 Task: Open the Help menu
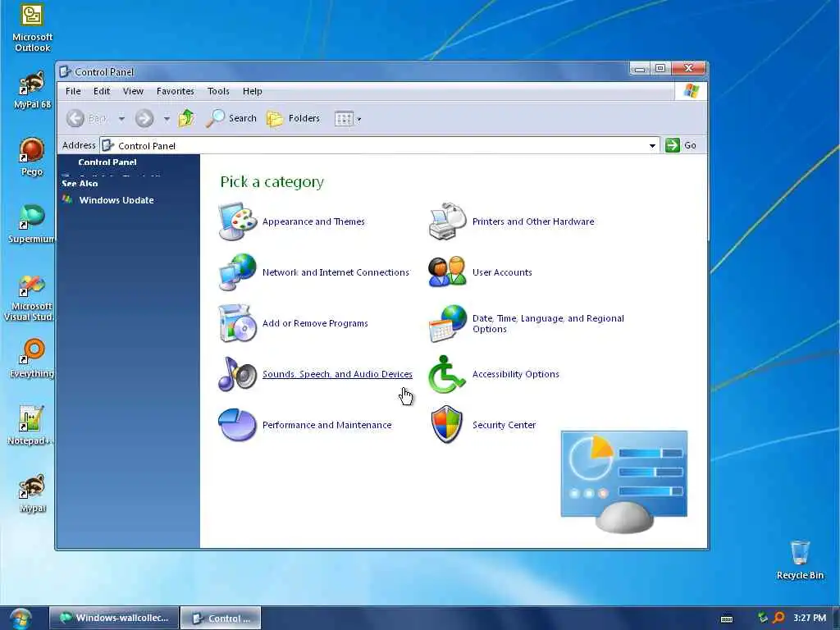(253, 91)
